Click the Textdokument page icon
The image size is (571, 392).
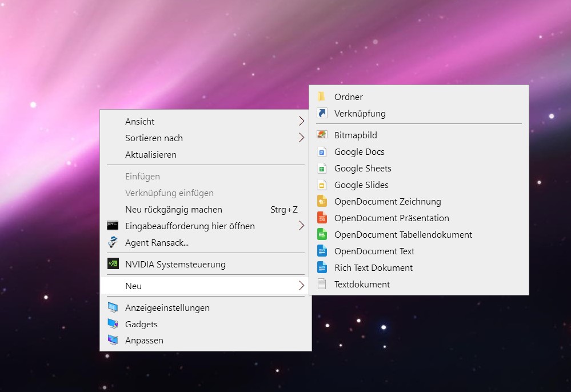tap(322, 284)
